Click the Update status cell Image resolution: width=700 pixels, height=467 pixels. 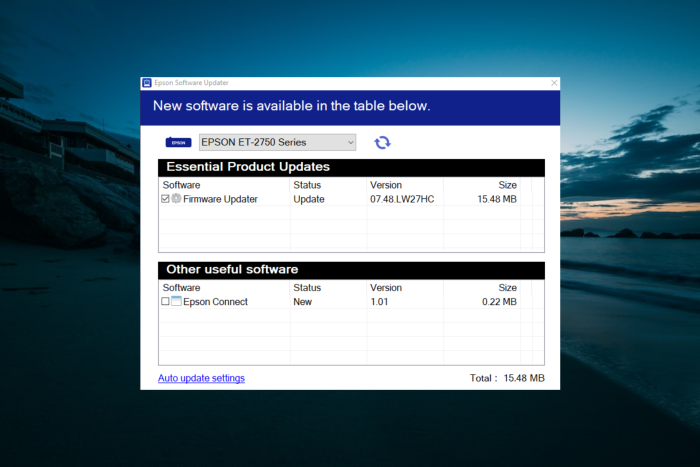tap(309, 199)
